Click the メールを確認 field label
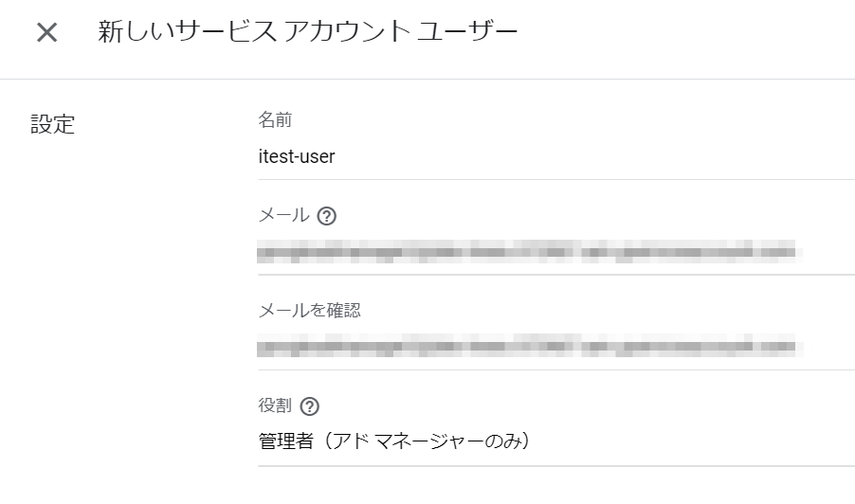Screen dimensions: 855x504 click(x=309, y=311)
